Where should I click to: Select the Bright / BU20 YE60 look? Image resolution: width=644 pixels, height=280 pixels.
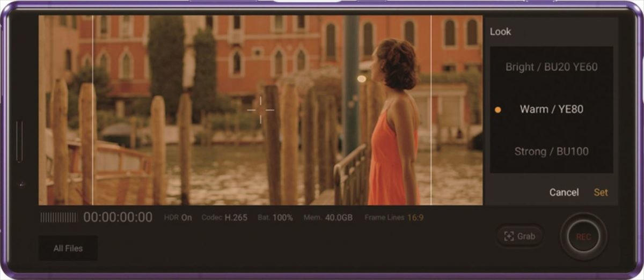click(x=551, y=67)
